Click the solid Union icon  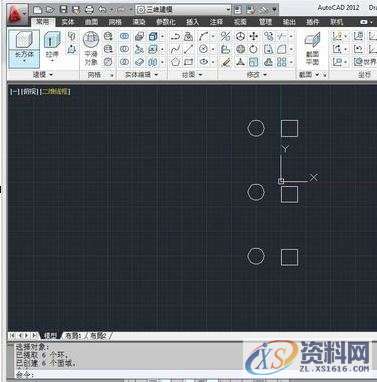coord(124,36)
